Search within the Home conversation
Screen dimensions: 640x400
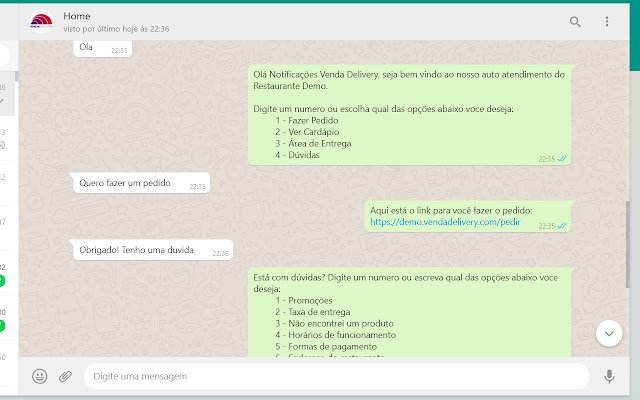575,22
